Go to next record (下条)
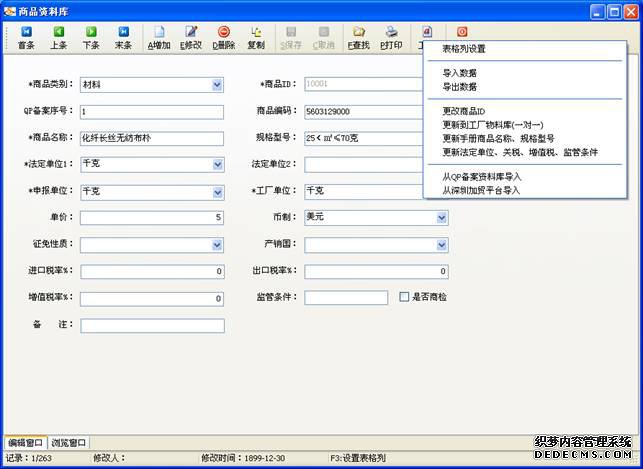This screenshot has height=469, width=643. click(90, 38)
